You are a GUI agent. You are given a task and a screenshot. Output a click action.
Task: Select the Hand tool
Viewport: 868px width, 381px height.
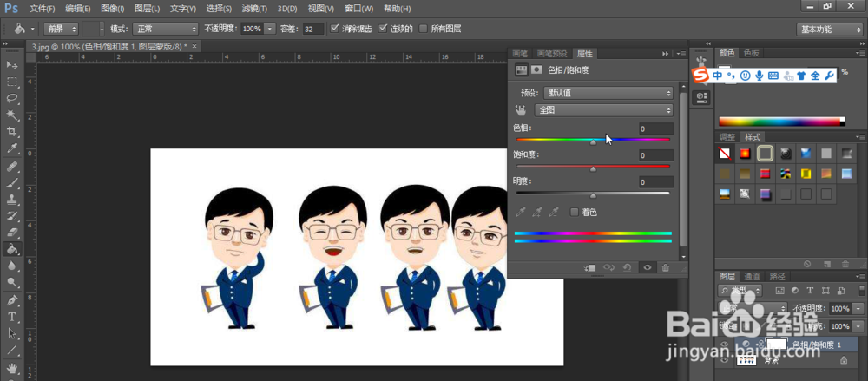click(12, 368)
